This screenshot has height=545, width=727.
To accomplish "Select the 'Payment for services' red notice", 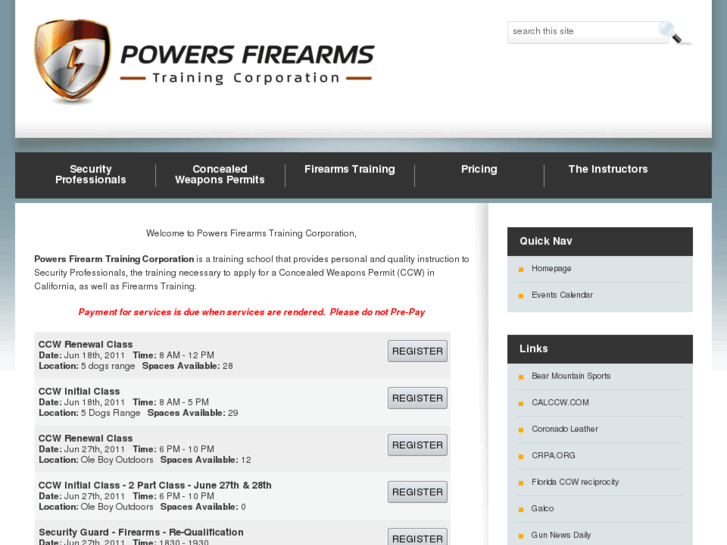I will coord(251,312).
